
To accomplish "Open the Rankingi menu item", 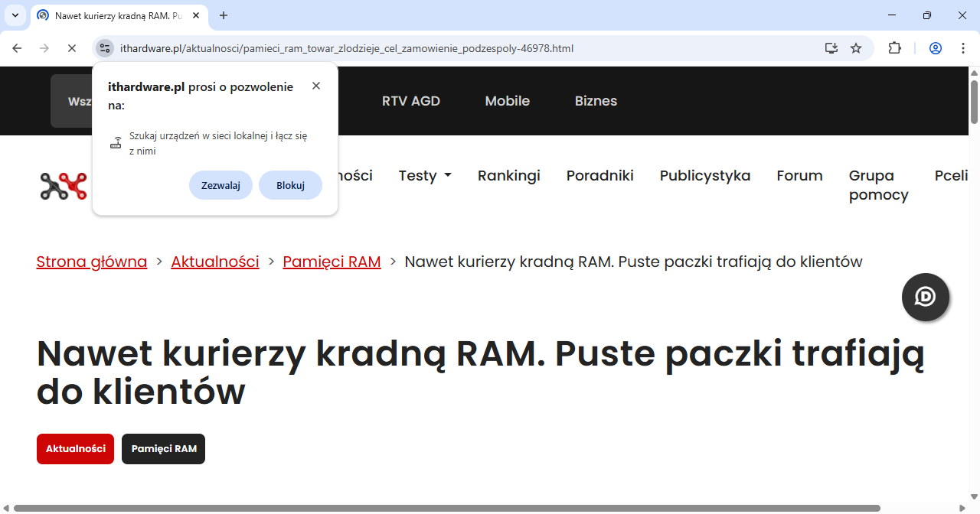I will 508,176.
